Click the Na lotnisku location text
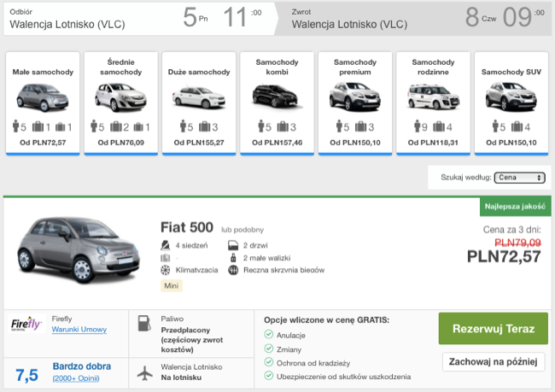This screenshot has height=392, width=555. 181,377
